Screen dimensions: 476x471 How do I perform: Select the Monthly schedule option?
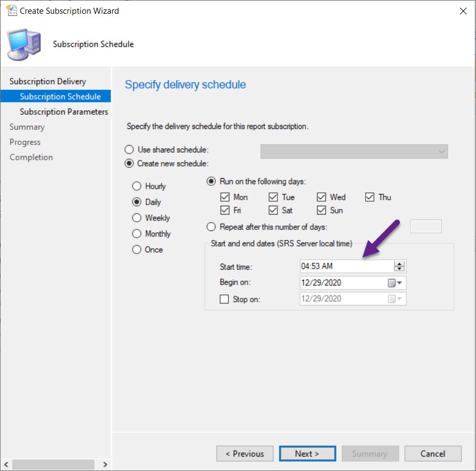tap(137, 234)
